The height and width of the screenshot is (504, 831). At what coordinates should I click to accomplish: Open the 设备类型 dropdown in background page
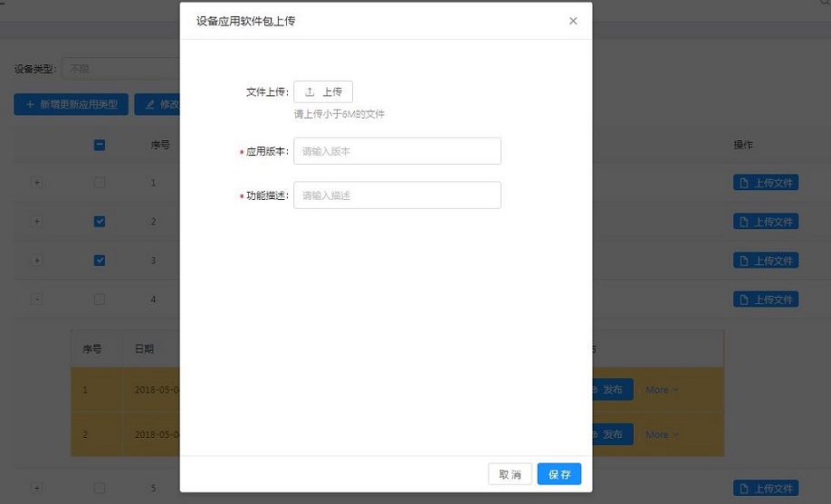click(x=120, y=69)
